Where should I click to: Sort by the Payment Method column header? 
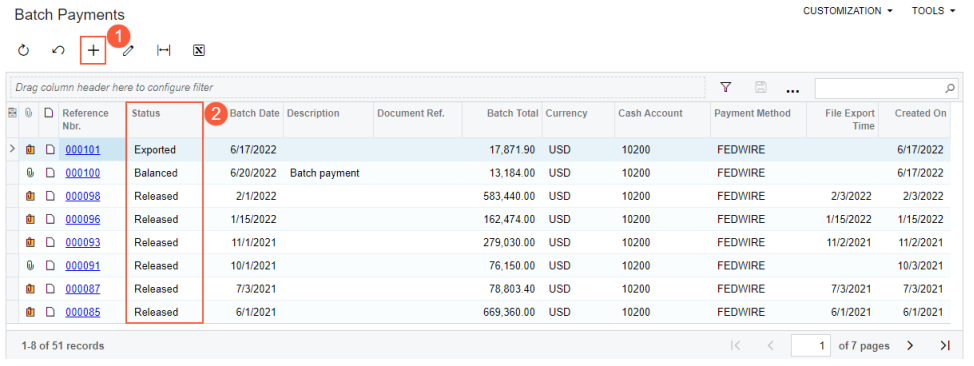pyautogui.click(x=752, y=113)
